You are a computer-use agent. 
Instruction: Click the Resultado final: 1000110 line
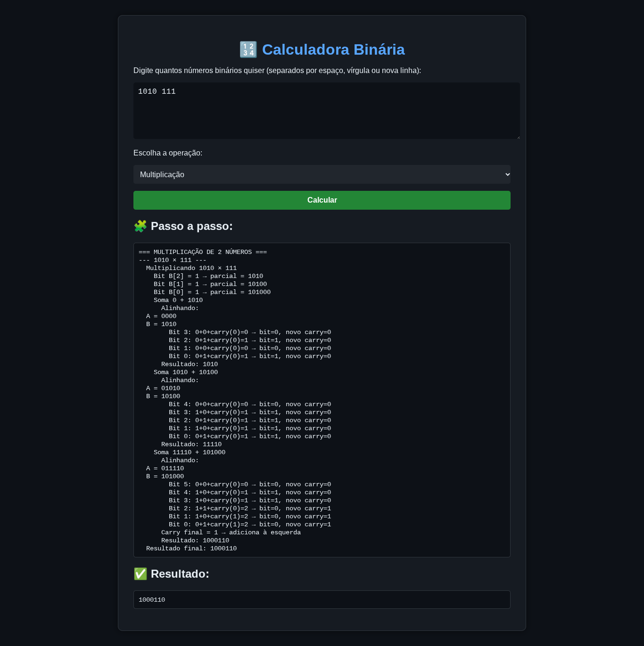191,548
